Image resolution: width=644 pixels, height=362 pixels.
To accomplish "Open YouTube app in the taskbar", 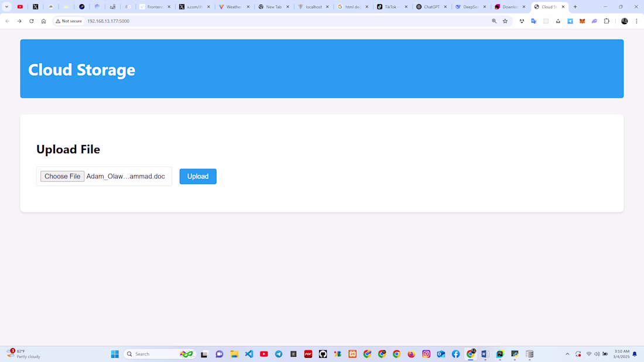I will (x=263, y=354).
